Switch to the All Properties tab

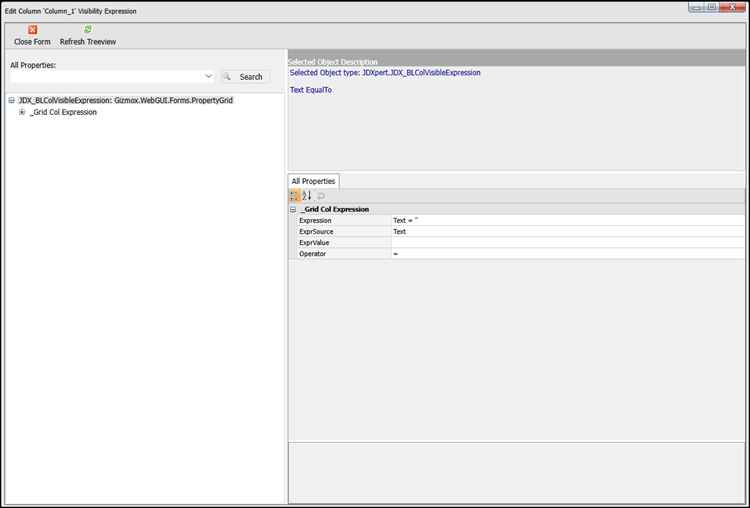point(313,181)
